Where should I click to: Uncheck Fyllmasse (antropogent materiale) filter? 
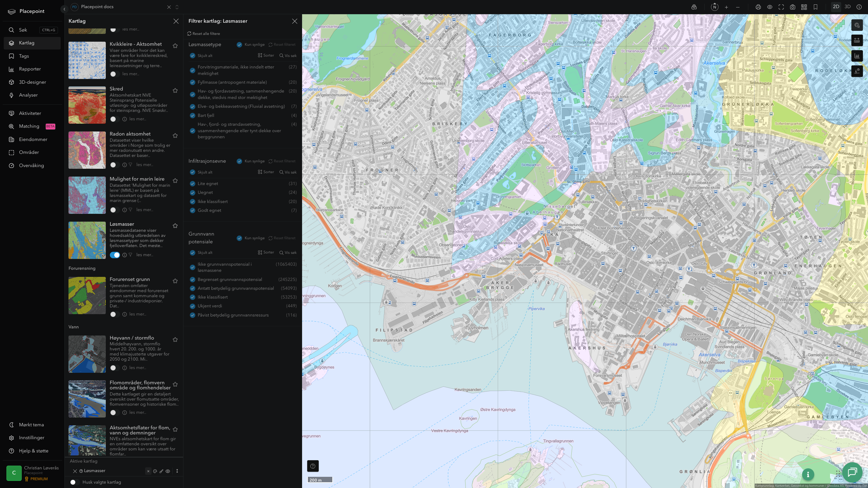[193, 82]
